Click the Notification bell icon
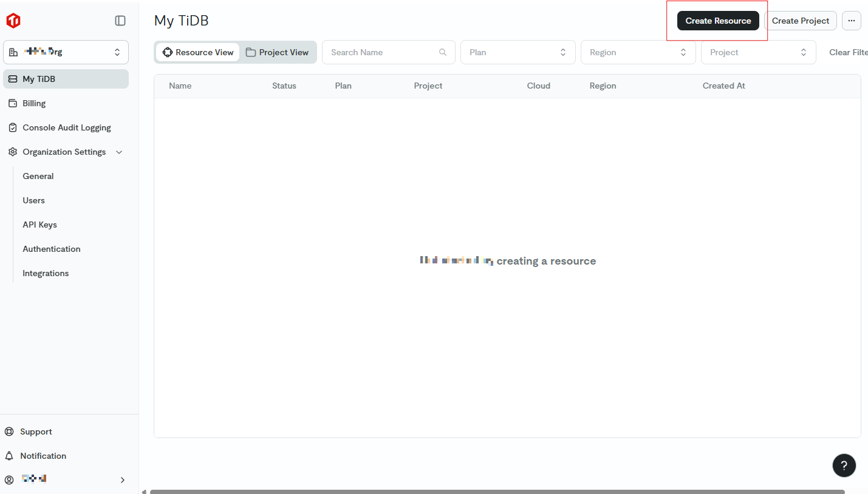The image size is (868, 494). pos(9,456)
